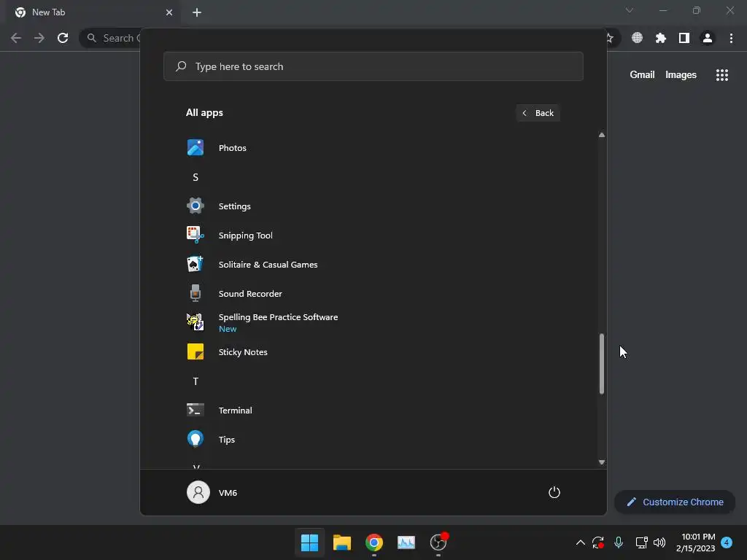The height and width of the screenshot is (560, 747).
Task: Go back from All apps list
Action: coord(538,113)
